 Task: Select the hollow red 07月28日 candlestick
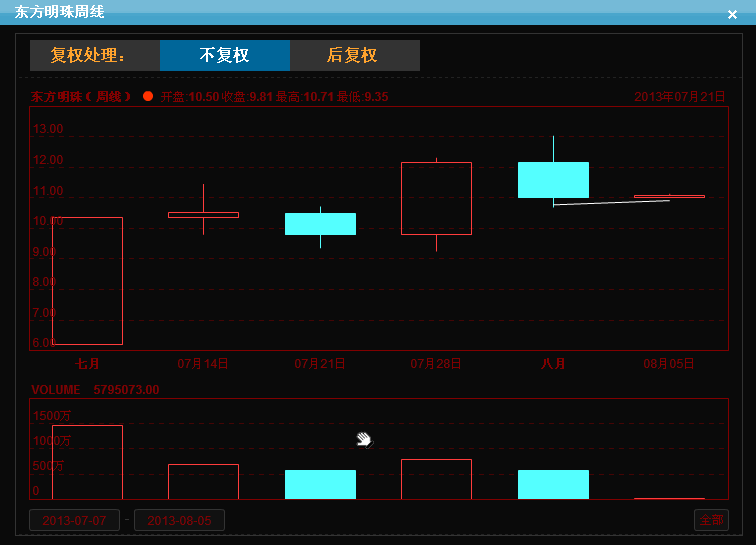(436, 198)
